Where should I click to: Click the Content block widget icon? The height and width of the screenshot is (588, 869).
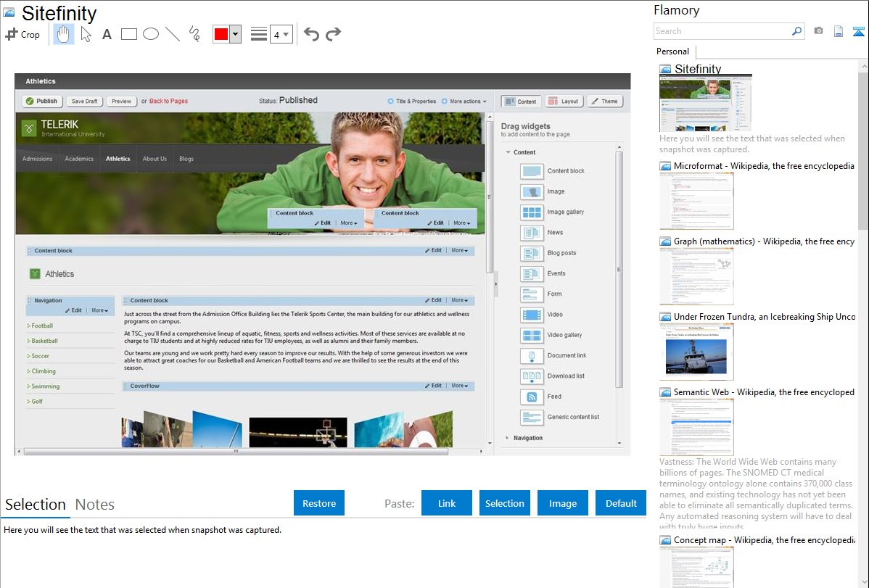coord(532,170)
